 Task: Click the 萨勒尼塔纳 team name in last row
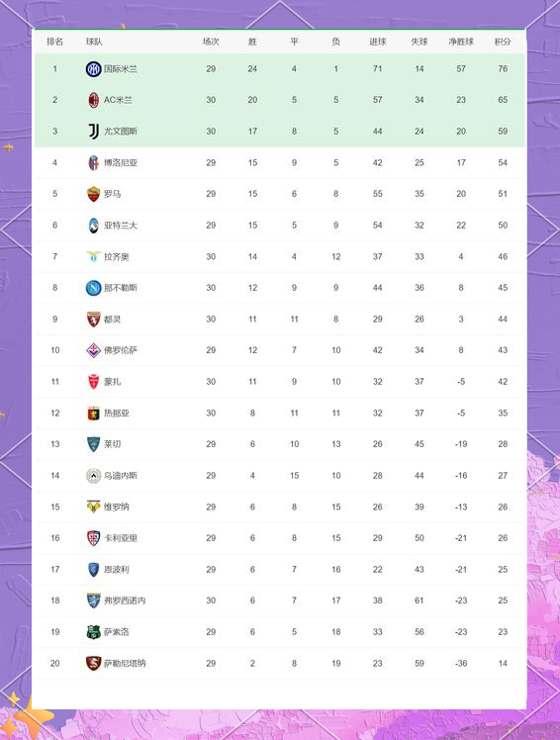tap(125, 663)
